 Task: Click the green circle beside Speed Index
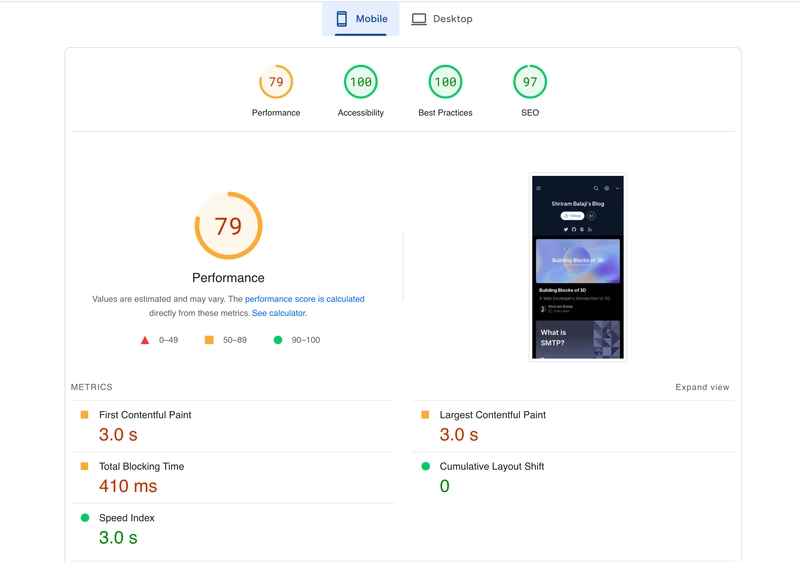tap(85, 518)
